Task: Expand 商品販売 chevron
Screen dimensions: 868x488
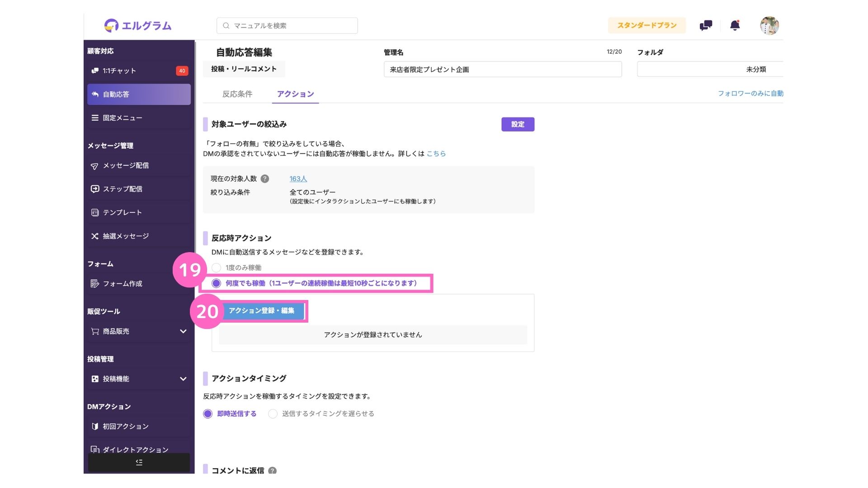Action: click(x=183, y=331)
